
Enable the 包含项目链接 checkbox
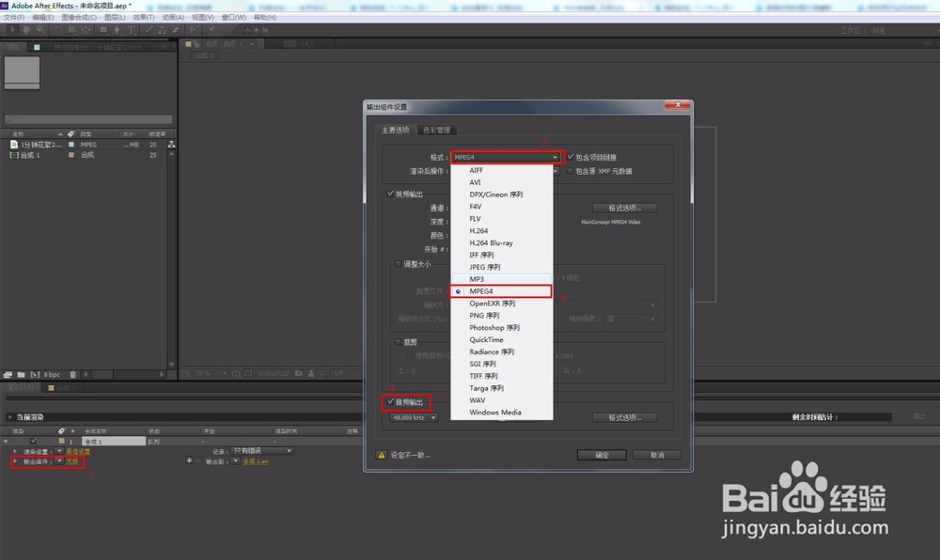coord(571,157)
